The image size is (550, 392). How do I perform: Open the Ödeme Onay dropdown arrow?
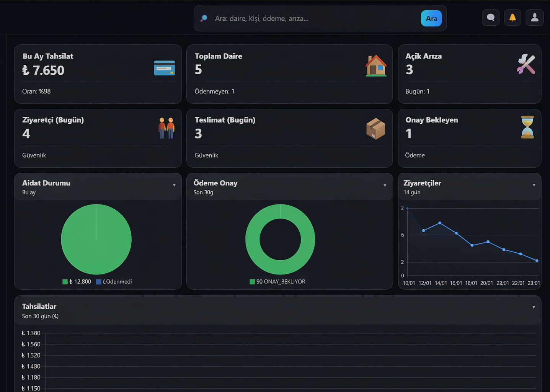(385, 185)
